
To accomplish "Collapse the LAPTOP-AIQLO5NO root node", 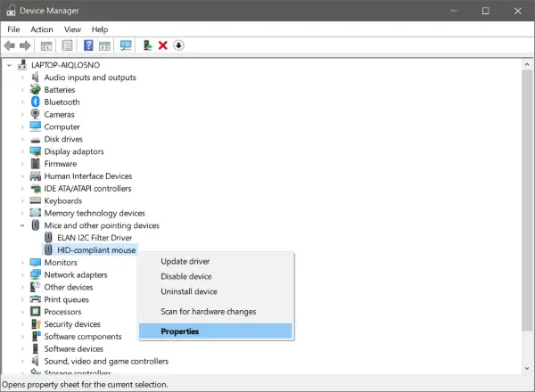I will click(x=9, y=65).
